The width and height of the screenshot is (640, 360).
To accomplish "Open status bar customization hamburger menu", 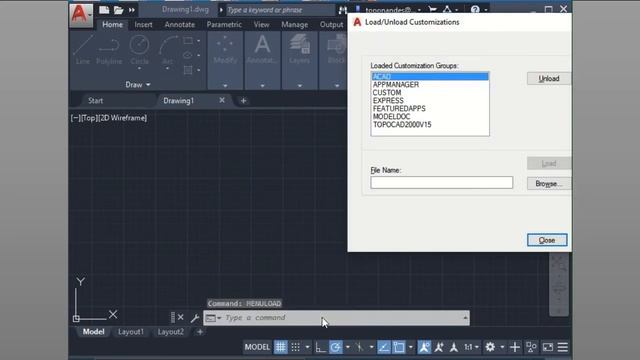I will (562, 347).
